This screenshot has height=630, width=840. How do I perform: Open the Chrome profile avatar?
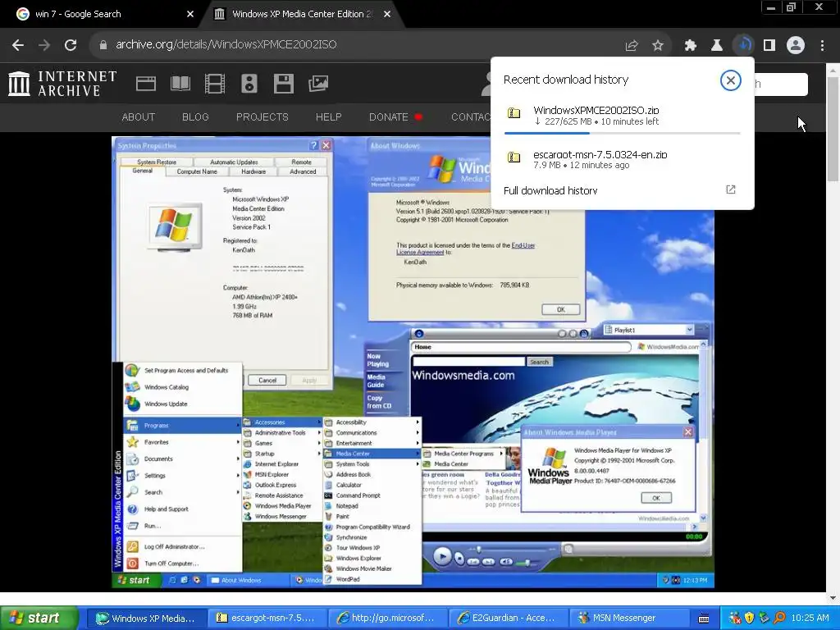(796, 46)
